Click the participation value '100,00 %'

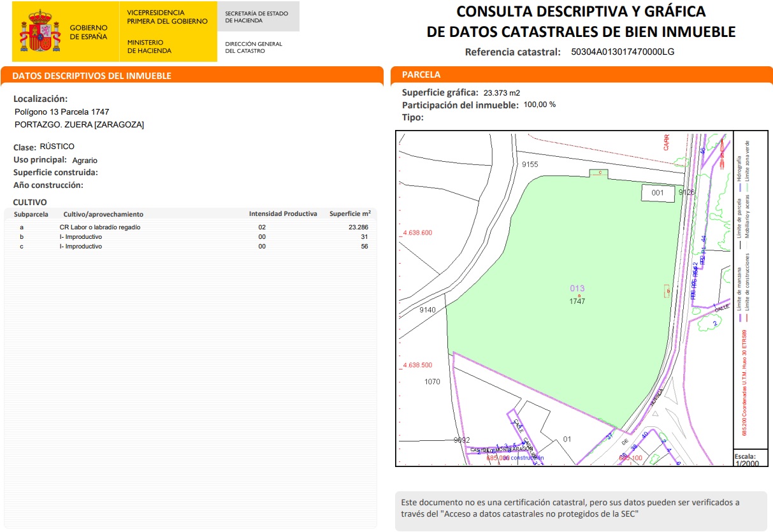(x=540, y=104)
